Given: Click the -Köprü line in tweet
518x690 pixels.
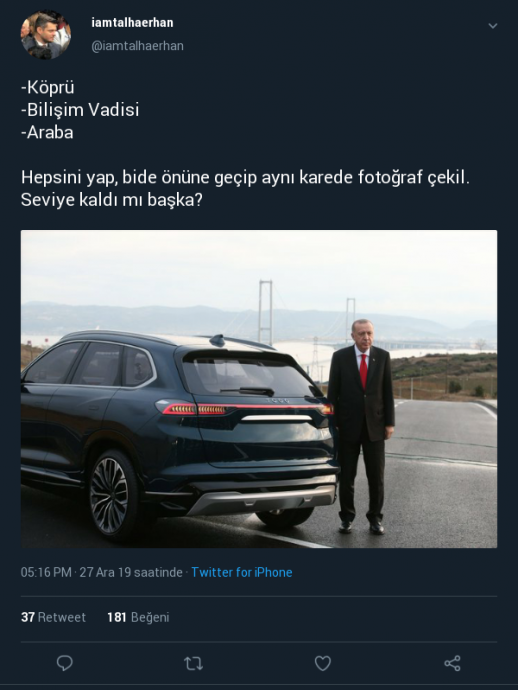Looking at the screenshot, I should [48, 87].
